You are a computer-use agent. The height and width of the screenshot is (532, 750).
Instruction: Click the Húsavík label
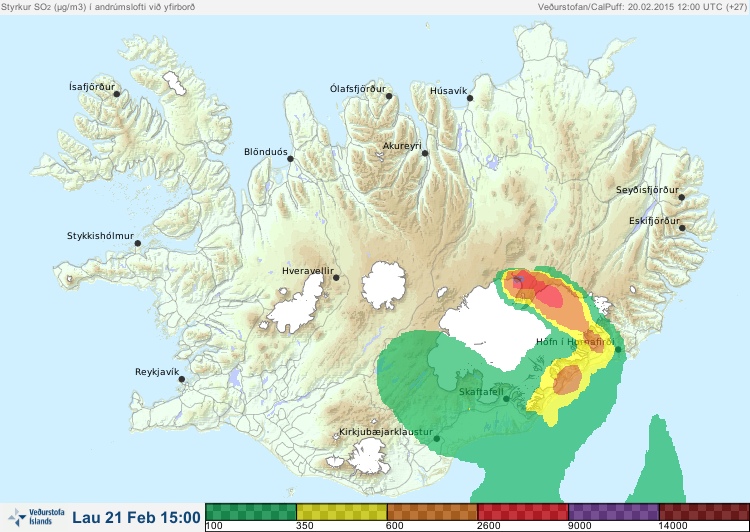[448, 91]
